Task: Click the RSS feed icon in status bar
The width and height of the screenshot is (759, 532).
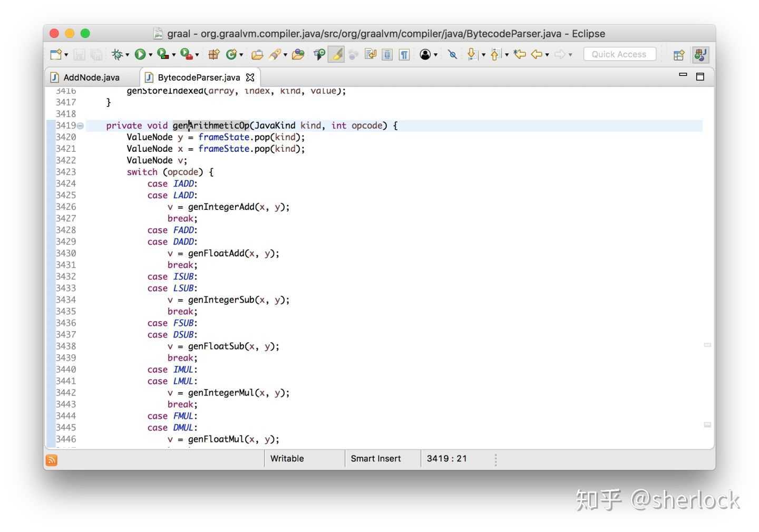Action: click(x=52, y=460)
